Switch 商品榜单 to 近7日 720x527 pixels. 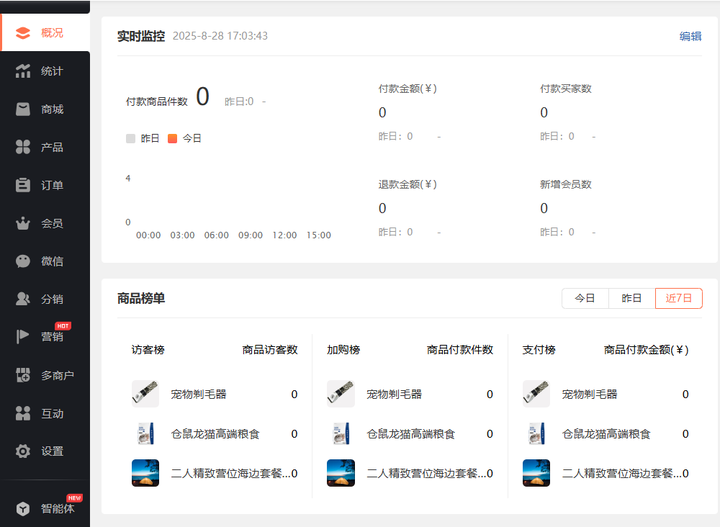(679, 298)
